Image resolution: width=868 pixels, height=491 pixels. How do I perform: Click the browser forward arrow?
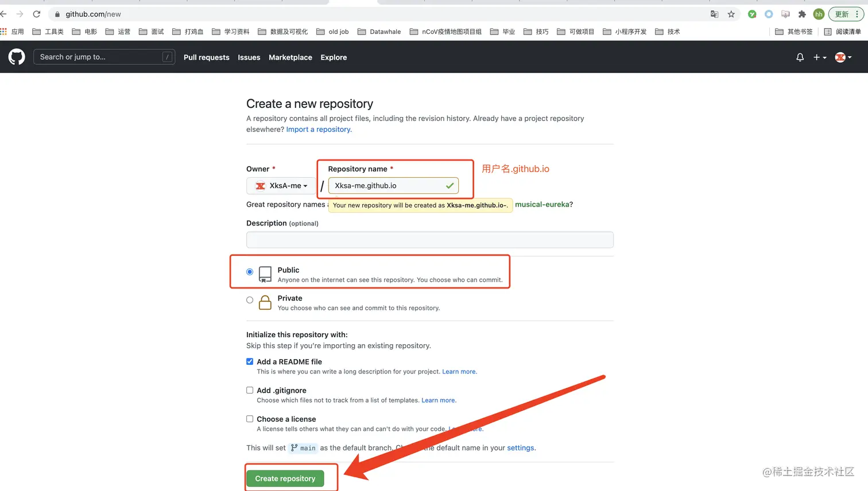[x=20, y=14]
